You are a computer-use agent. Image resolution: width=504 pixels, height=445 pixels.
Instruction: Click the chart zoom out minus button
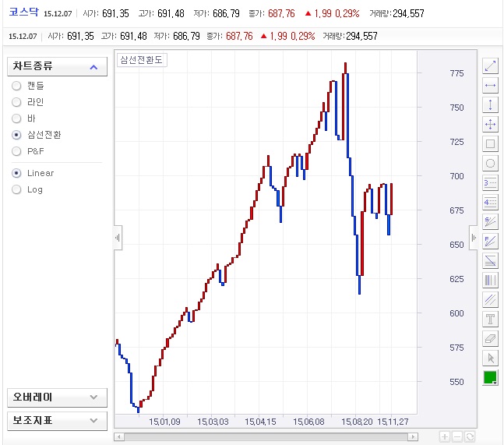(457, 437)
